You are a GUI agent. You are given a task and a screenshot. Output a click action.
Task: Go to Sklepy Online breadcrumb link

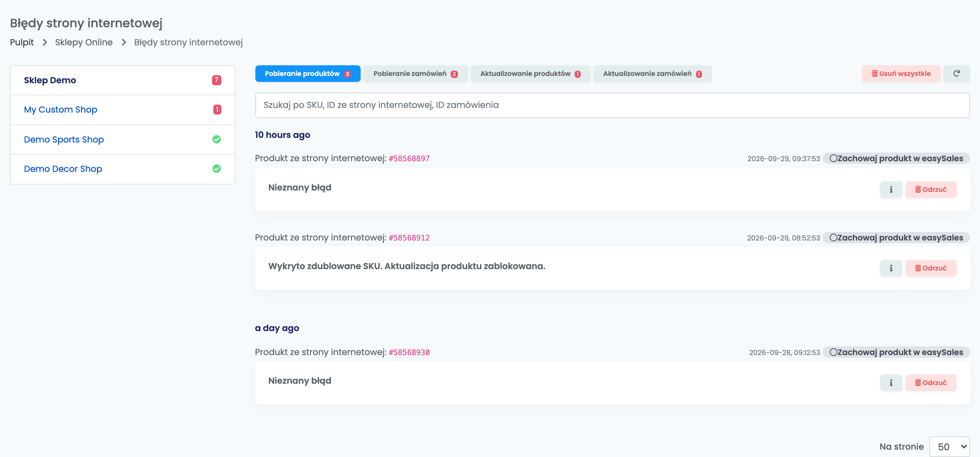[84, 42]
